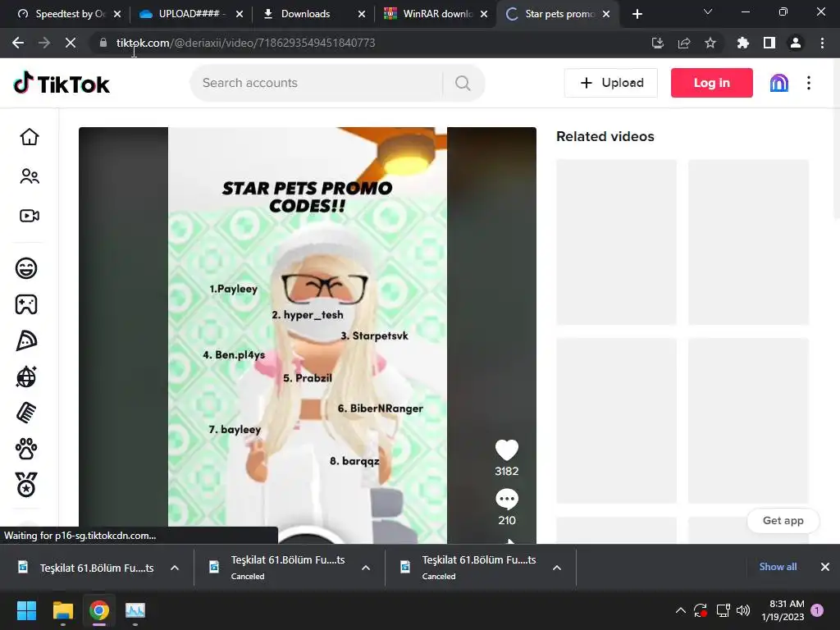Expand second Teşkilat download (Canceled) options

pyautogui.click(x=366, y=568)
